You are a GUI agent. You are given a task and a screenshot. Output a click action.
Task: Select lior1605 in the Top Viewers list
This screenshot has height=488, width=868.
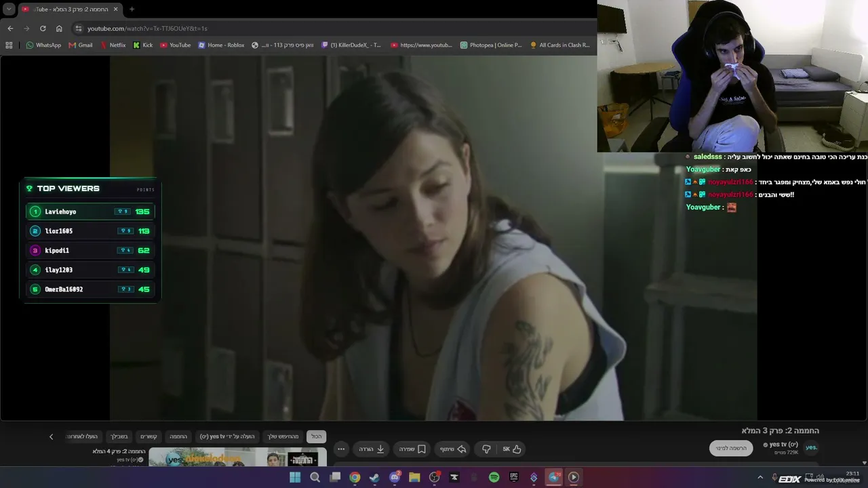coord(90,231)
